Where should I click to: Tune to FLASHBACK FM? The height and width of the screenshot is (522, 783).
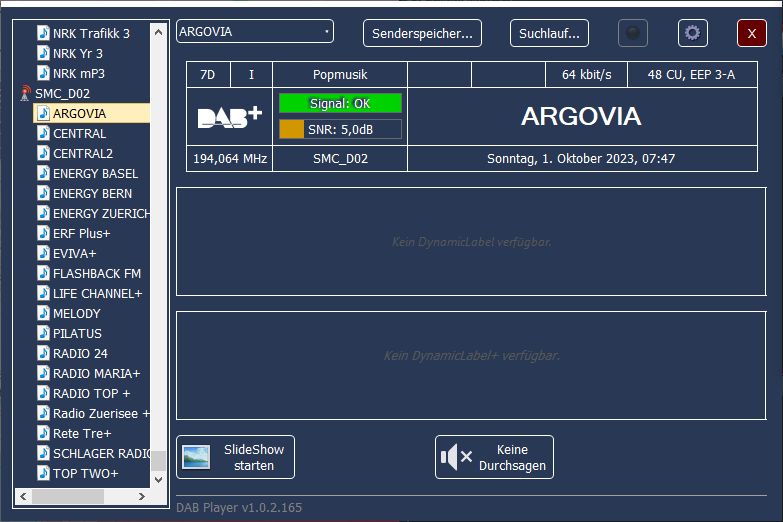pos(97,273)
